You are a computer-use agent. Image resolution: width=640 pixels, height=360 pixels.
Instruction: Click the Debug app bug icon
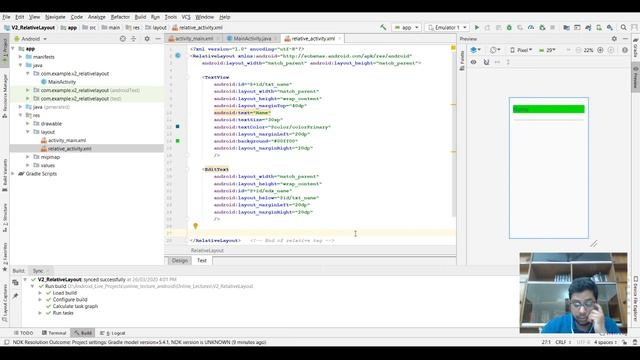click(x=509, y=27)
